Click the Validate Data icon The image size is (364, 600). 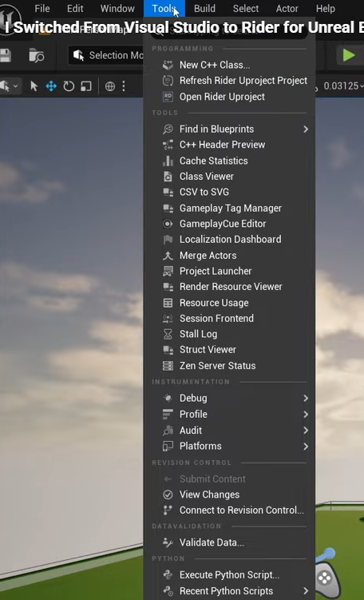point(168,542)
